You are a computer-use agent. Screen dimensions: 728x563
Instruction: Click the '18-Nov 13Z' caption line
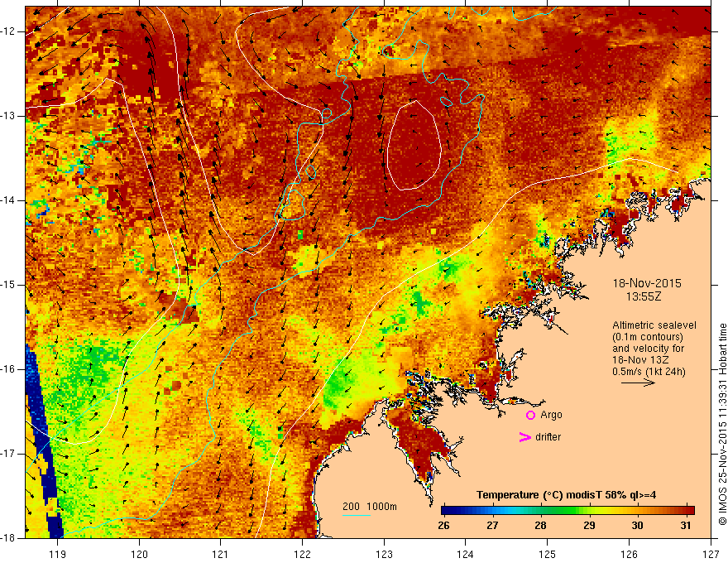(639, 360)
